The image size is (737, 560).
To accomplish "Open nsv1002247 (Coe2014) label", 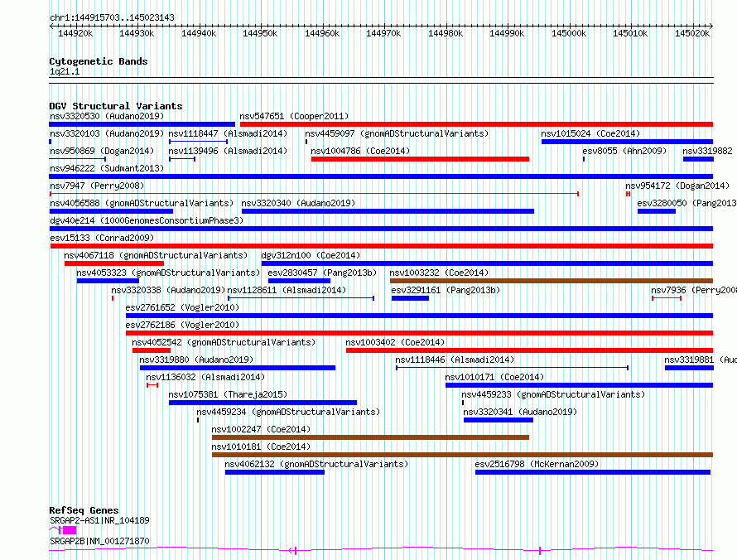I will pos(261,429).
